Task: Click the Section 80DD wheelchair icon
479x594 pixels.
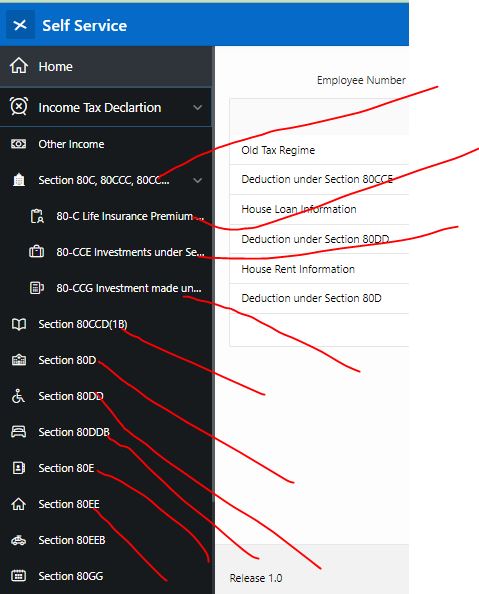Action: (18, 396)
